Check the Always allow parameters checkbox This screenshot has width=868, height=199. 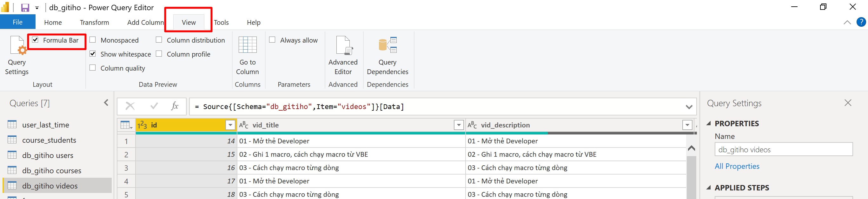coord(272,40)
